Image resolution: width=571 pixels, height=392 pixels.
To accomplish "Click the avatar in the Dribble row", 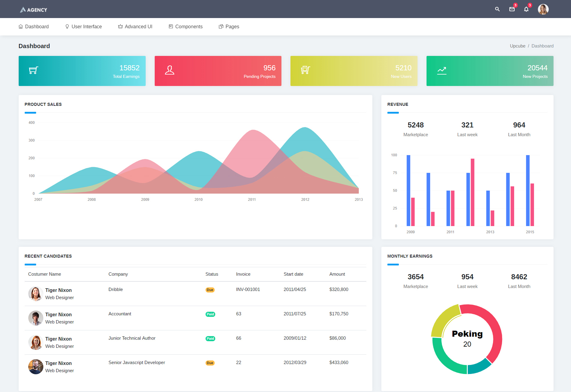I will pyautogui.click(x=35, y=294).
